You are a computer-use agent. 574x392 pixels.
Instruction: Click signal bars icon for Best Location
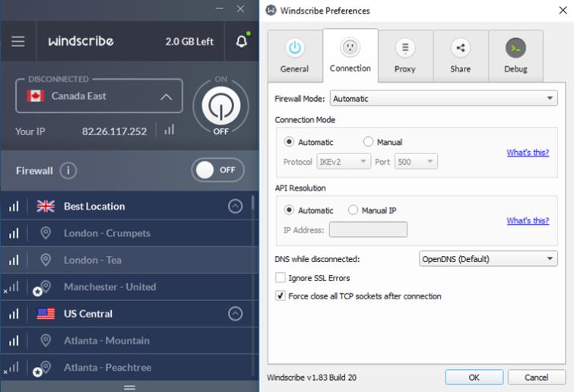14,206
